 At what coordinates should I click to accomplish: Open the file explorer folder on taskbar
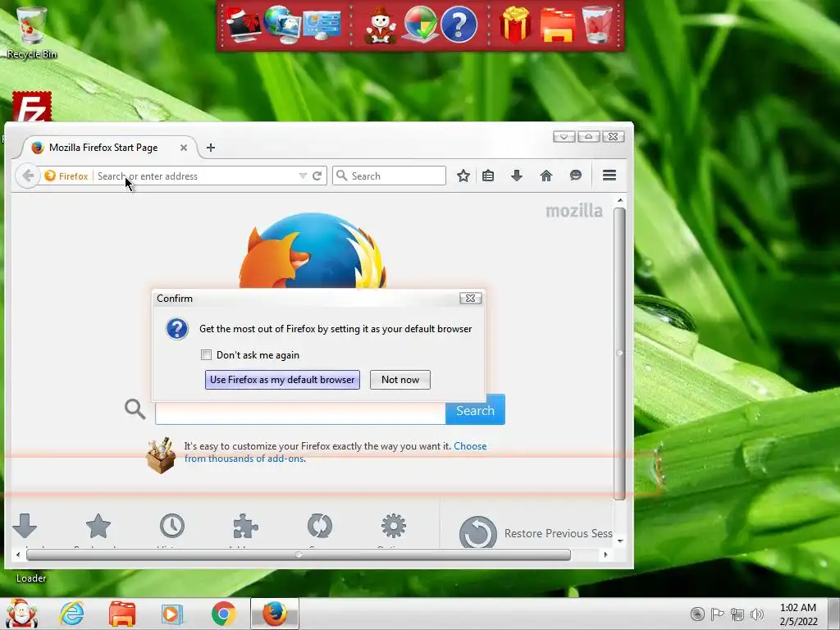[122, 614]
